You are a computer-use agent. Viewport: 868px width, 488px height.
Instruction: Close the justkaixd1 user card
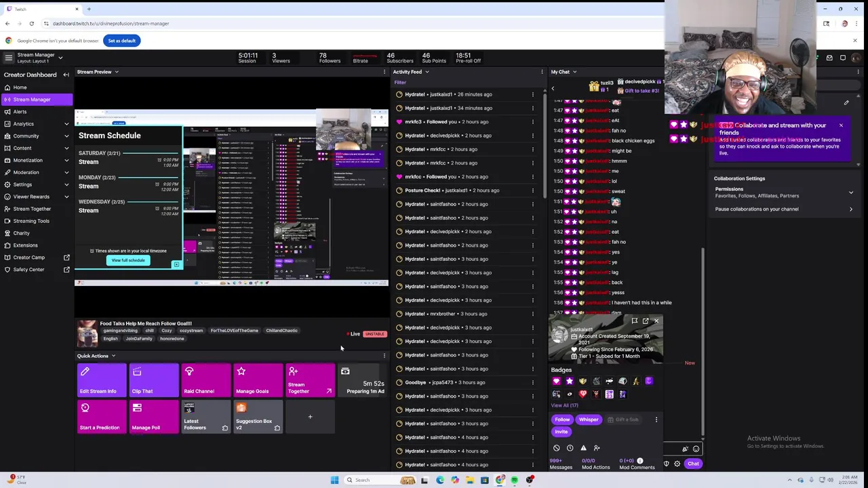[x=656, y=321]
